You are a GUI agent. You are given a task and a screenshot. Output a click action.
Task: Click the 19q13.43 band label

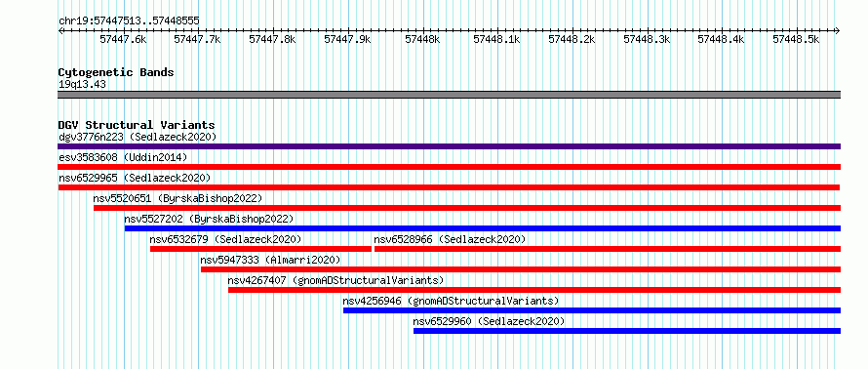82,85
